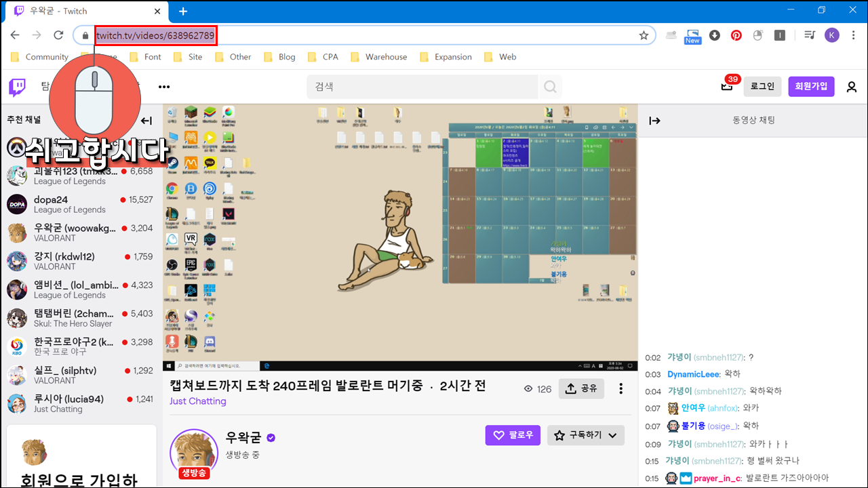Click chat user DynamicLeee
868x488 pixels.
coord(692,374)
